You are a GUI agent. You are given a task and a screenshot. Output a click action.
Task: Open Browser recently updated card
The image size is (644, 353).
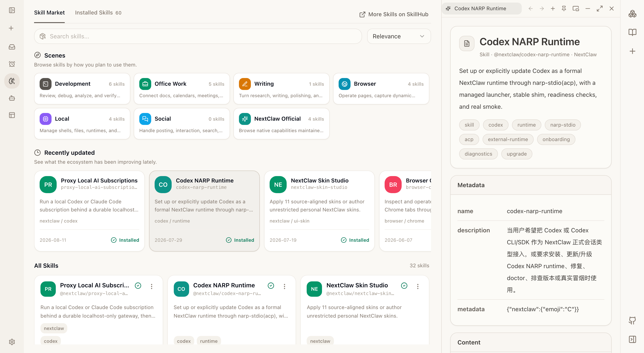405,211
